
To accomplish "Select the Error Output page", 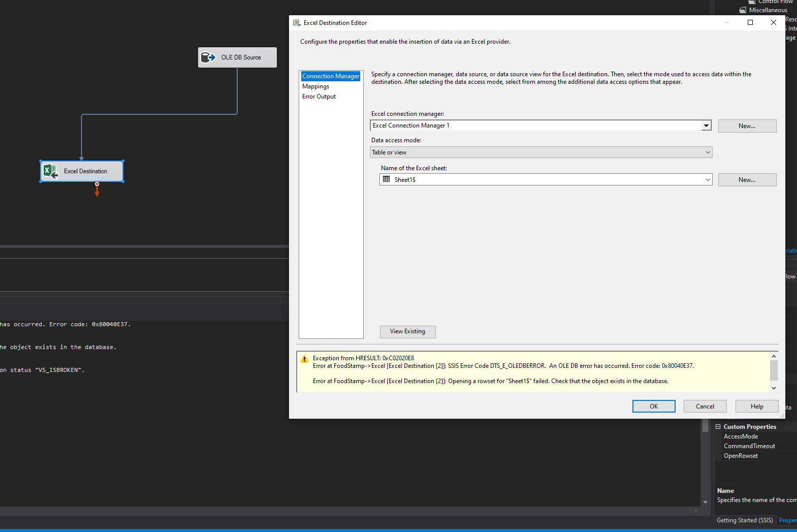I will click(x=319, y=97).
